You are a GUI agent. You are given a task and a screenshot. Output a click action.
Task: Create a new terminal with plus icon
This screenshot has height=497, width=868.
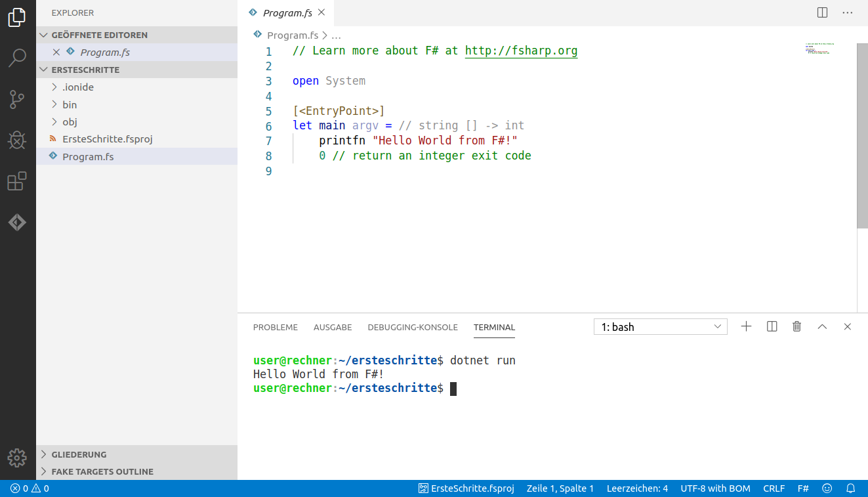[x=746, y=326]
